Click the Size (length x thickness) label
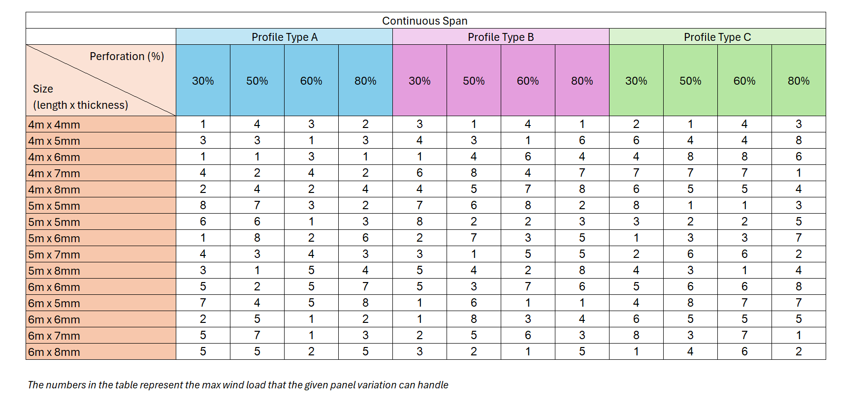 80,97
